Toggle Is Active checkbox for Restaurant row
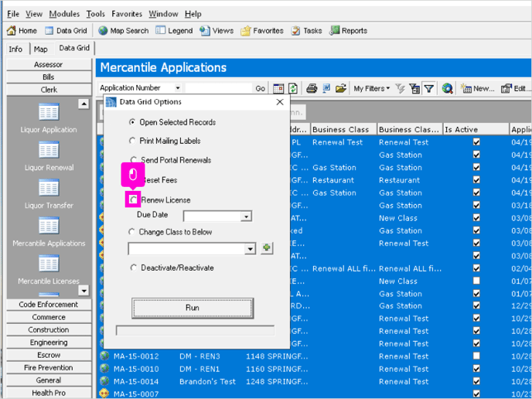The width and height of the screenshot is (532, 399). point(476,179)
